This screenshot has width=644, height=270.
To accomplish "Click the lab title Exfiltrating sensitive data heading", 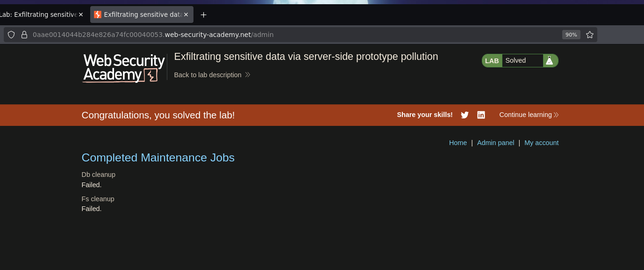I will 306,57.
